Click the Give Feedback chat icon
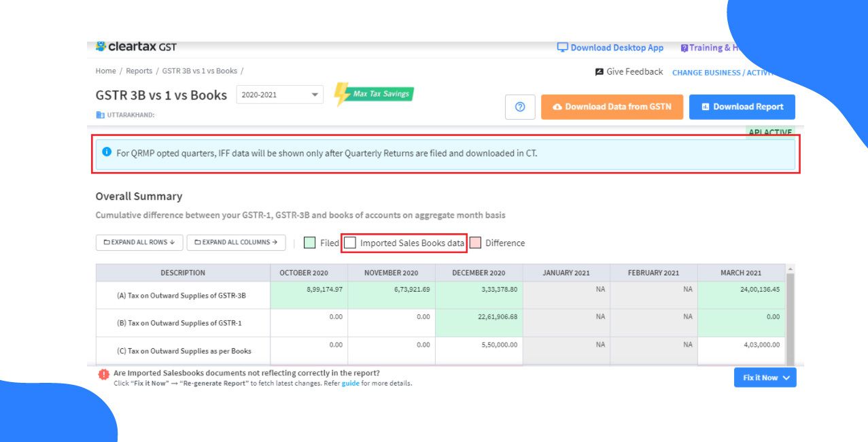The height and width of the screenshot is (442, 868). tap(599, 71)
